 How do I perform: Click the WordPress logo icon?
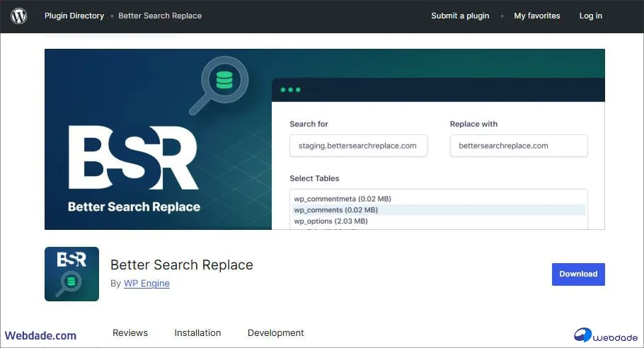coord(19,16)
